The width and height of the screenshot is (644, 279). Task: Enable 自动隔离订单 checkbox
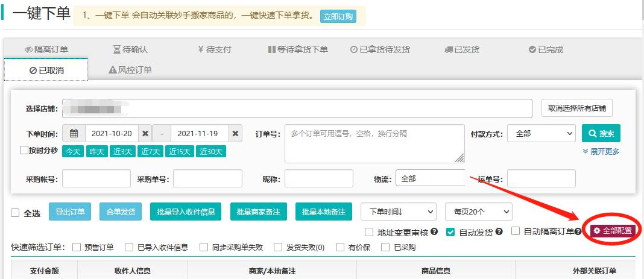point(516,231)
